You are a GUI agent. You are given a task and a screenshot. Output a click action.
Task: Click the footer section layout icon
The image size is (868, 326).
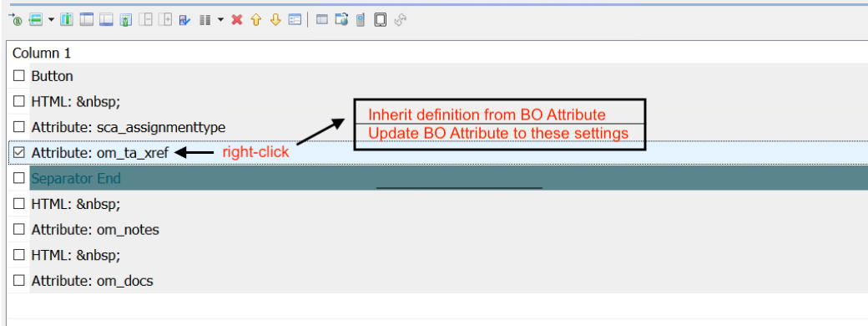coord(106,20)
